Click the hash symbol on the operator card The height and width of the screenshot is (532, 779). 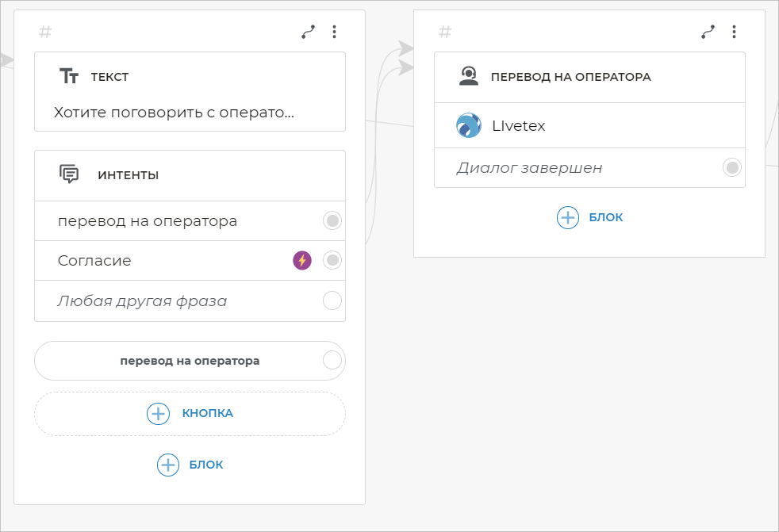point(445,32)
